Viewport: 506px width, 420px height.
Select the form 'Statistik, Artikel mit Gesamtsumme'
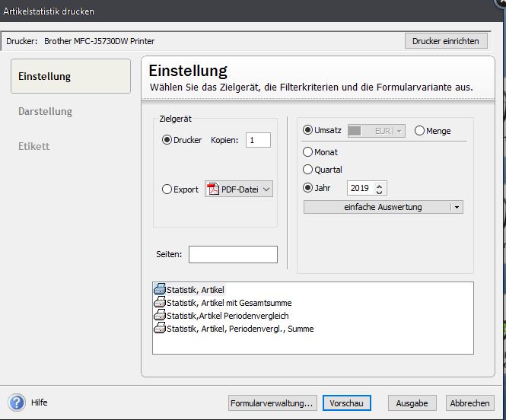[x=229, y=303]
